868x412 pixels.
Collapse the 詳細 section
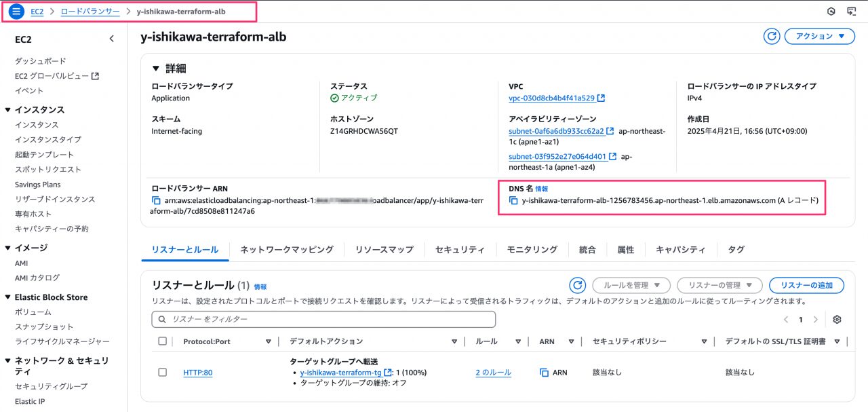tap(156, 69)
